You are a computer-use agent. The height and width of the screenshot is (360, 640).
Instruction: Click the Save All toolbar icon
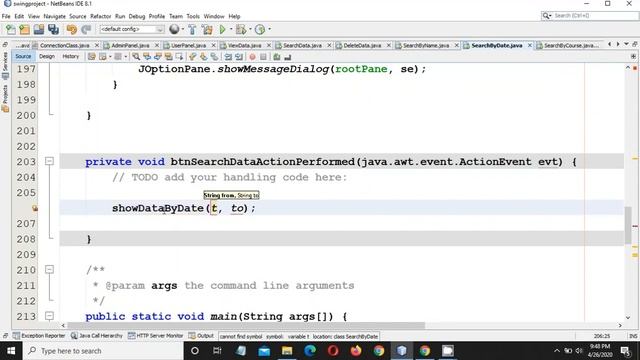click(x=53, y=29)
